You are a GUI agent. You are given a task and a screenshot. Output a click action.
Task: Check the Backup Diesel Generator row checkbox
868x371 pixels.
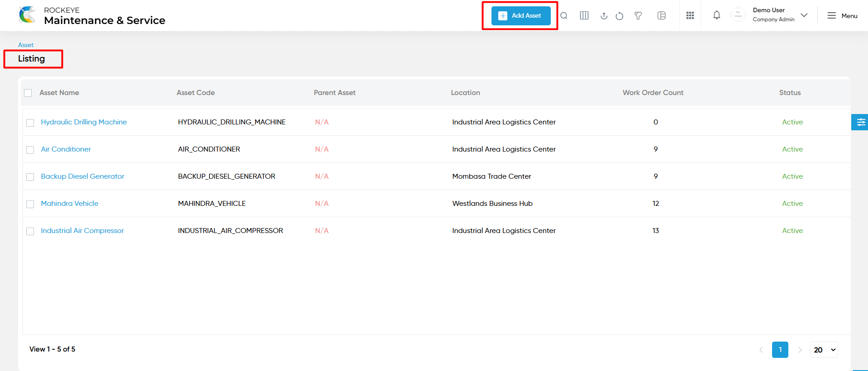click(x=30, y=177)
